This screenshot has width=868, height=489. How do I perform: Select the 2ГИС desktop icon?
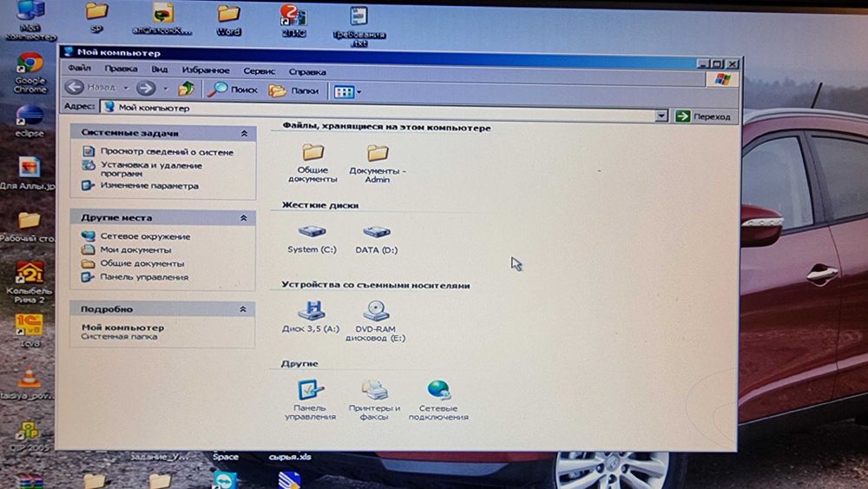(293, 21)
